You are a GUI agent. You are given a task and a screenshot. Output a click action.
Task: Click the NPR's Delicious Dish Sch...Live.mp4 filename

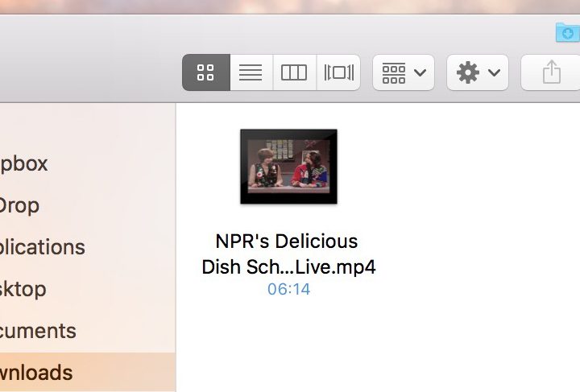tap(288, 254)
